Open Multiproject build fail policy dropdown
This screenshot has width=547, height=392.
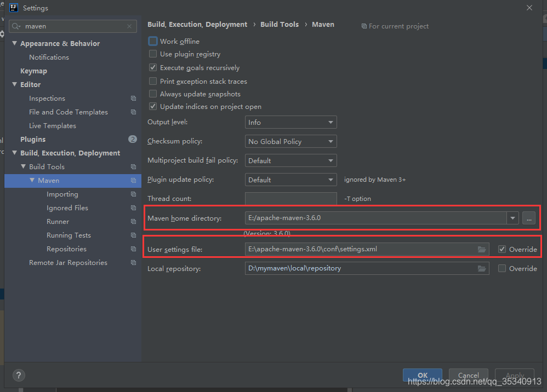point(290,160)
